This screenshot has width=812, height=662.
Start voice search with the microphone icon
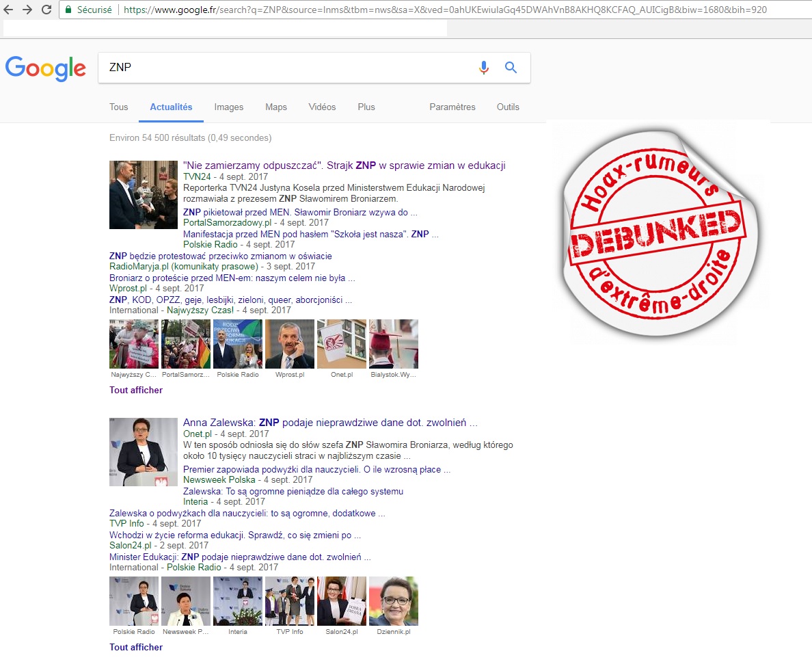click(x=484, y=67)
